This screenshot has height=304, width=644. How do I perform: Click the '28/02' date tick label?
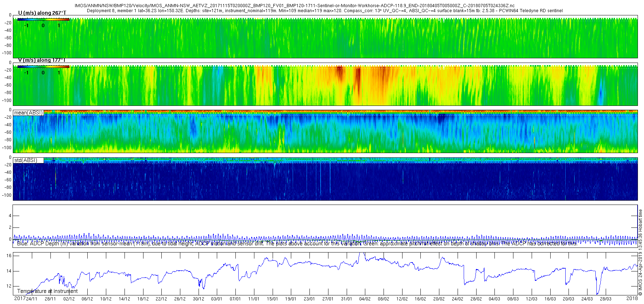tap(476, 299)
